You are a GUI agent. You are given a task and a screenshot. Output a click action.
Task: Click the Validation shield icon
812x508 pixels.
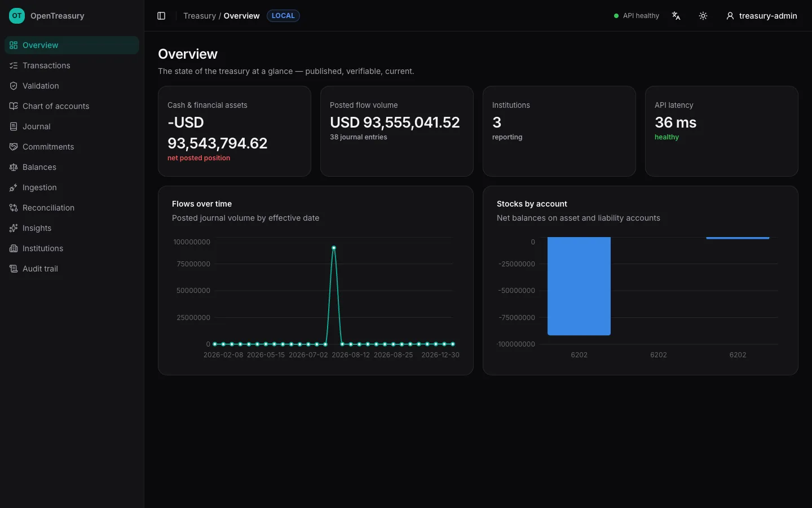pyautogui.click(x=14, y=86)
